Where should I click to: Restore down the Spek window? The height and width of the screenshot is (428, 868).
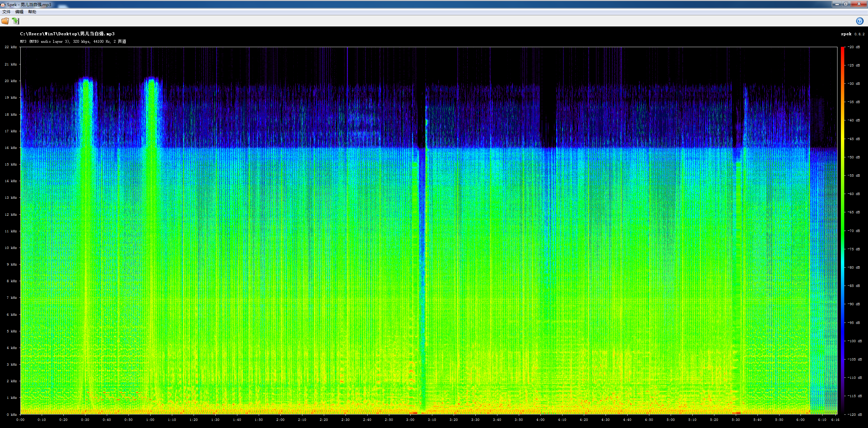[846, 4]
